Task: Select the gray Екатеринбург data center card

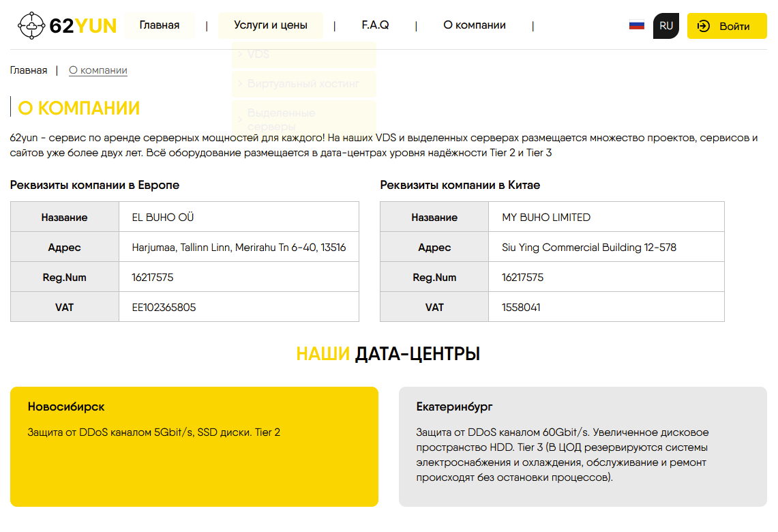Action: (582, 447)
